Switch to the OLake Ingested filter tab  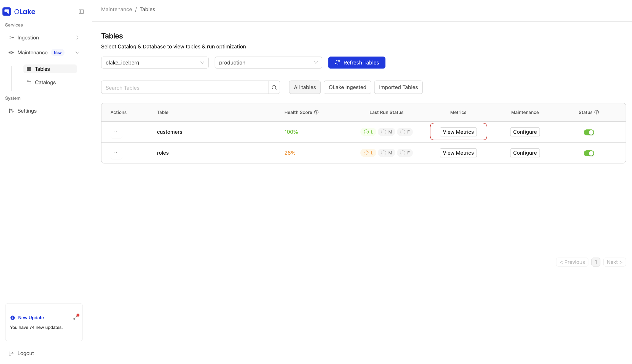pos(347,87)
